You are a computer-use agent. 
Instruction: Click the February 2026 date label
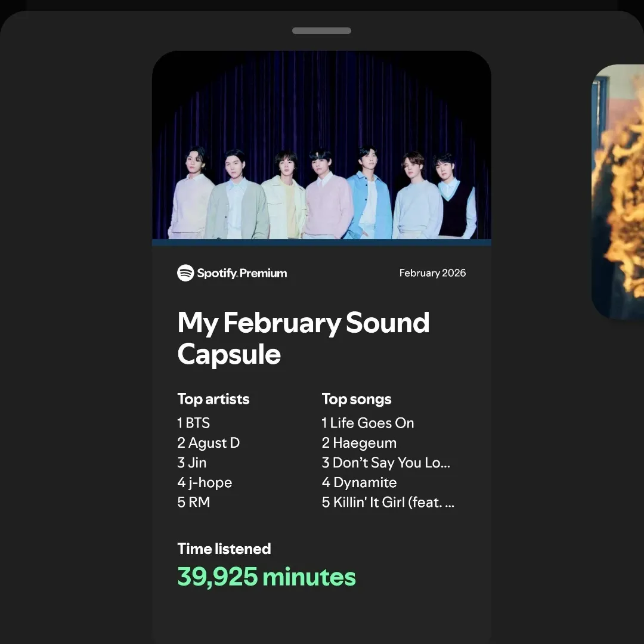[x=432, y=273]
